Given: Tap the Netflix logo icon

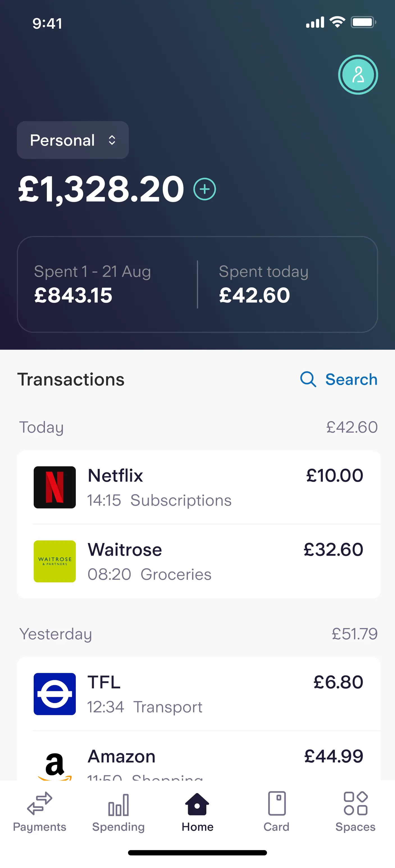Looking at the screenshot, I should coord(54,487).
